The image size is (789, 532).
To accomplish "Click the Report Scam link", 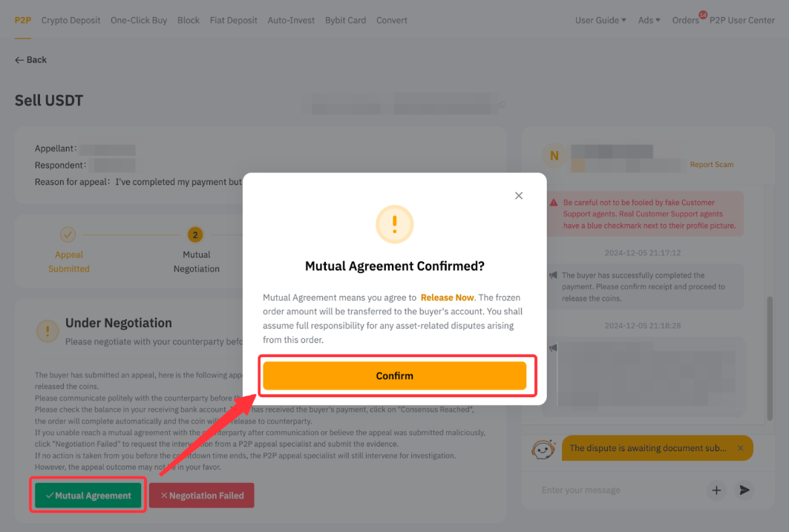I will [x=712, y=165].
